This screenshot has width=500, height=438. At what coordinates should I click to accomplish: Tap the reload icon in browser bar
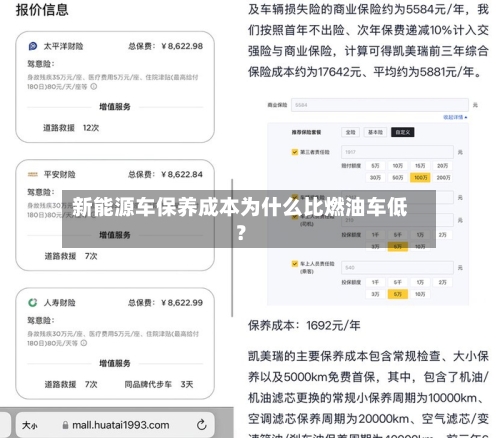[202, 425]
